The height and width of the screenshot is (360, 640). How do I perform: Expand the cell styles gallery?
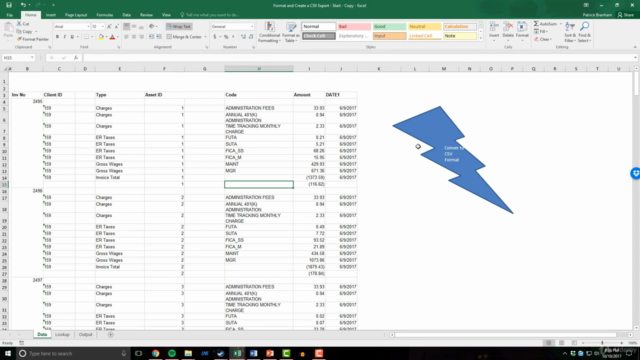481,38
